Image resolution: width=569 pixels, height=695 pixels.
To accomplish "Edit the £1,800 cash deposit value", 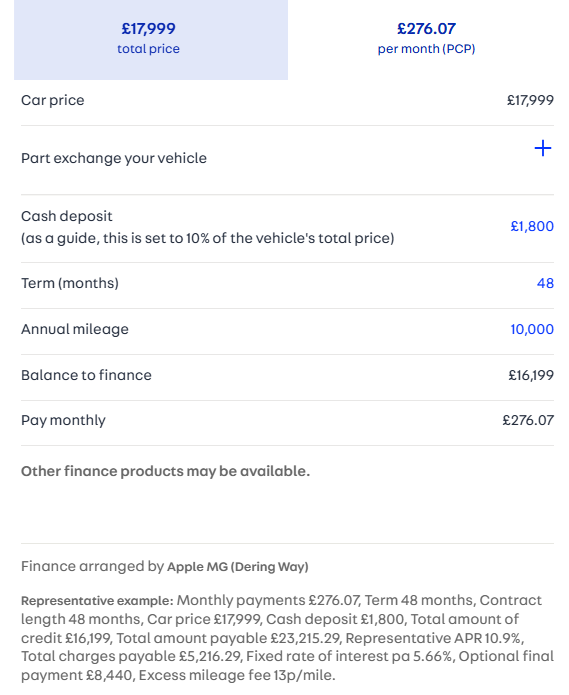I will tap(532, 226).
